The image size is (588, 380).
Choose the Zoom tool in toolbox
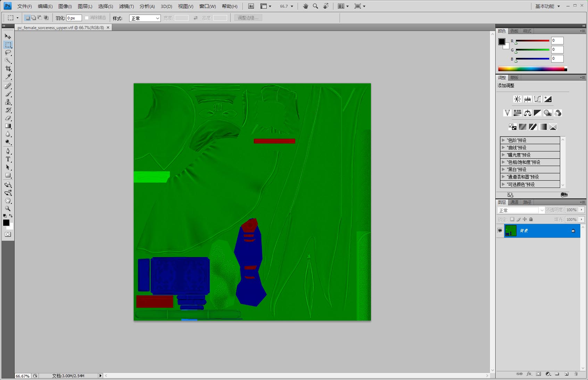pyautogui.click(x=8, y=209)
